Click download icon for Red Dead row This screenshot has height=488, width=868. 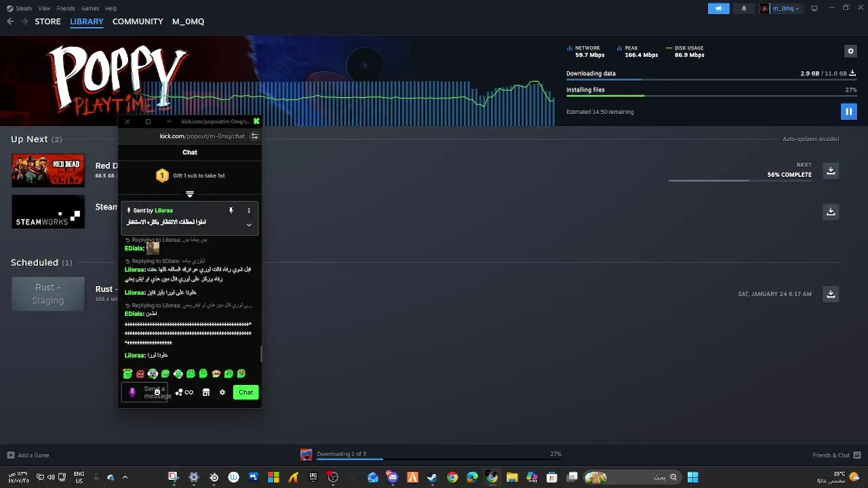[831, 171]
